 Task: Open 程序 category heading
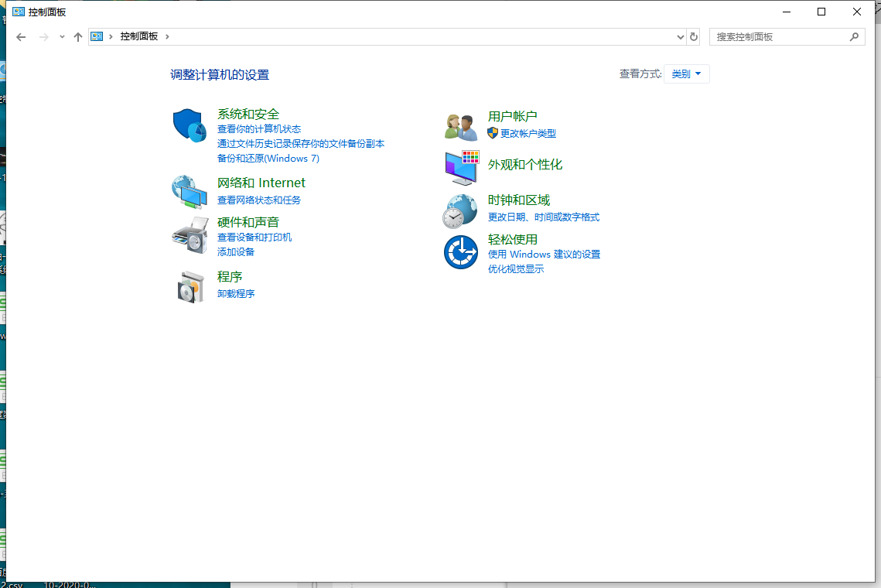[230, 276]
